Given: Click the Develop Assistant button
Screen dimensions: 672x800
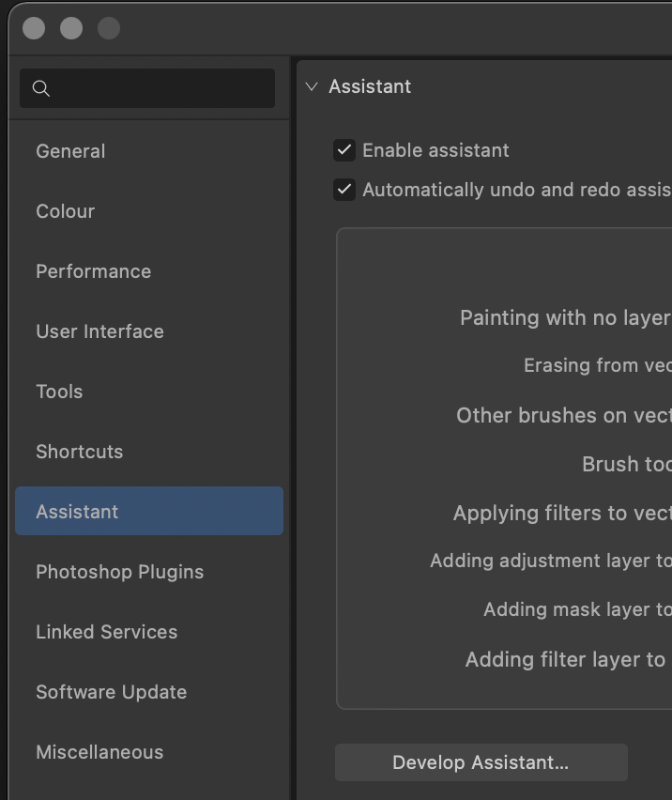Looking at the screenshot, I should coord(481,762).
